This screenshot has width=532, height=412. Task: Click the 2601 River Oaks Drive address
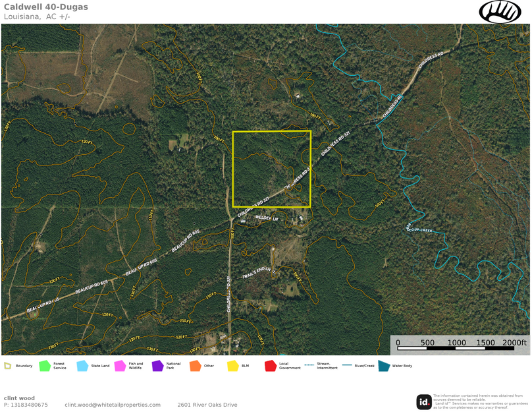[207, 405]
